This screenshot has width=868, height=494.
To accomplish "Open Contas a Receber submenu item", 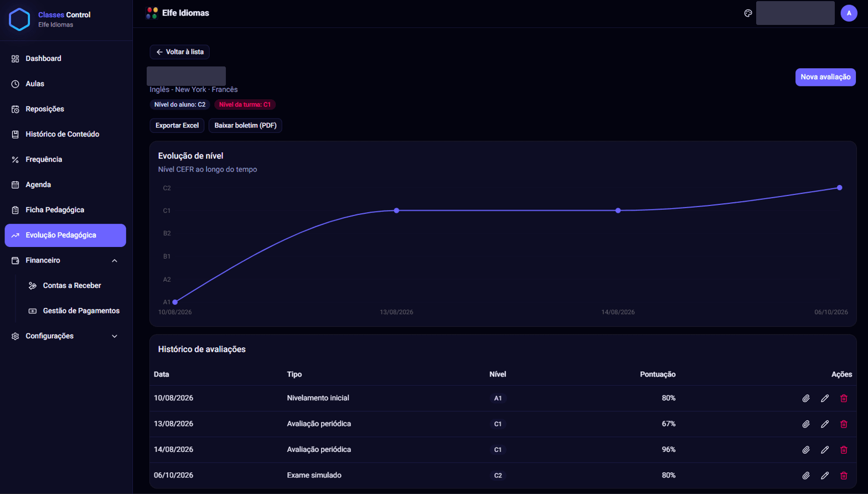I will 74,286.
